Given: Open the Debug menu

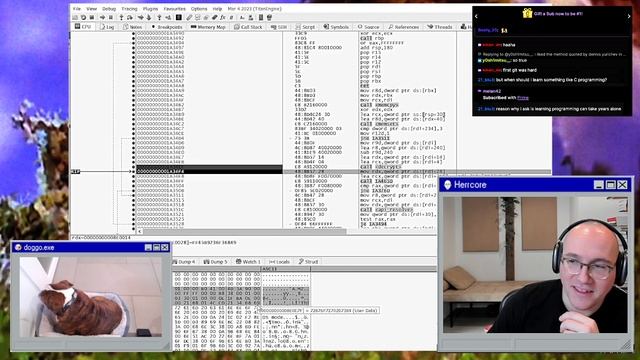Looking at the screenshot, I should click(109, 9).
